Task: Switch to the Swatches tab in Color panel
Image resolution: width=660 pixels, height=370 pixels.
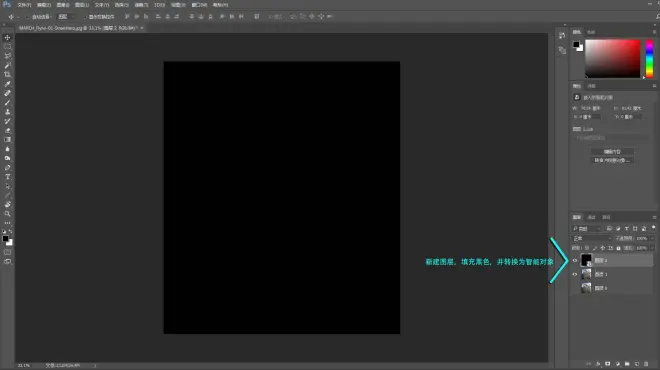Action: click(x=591, y=32)
